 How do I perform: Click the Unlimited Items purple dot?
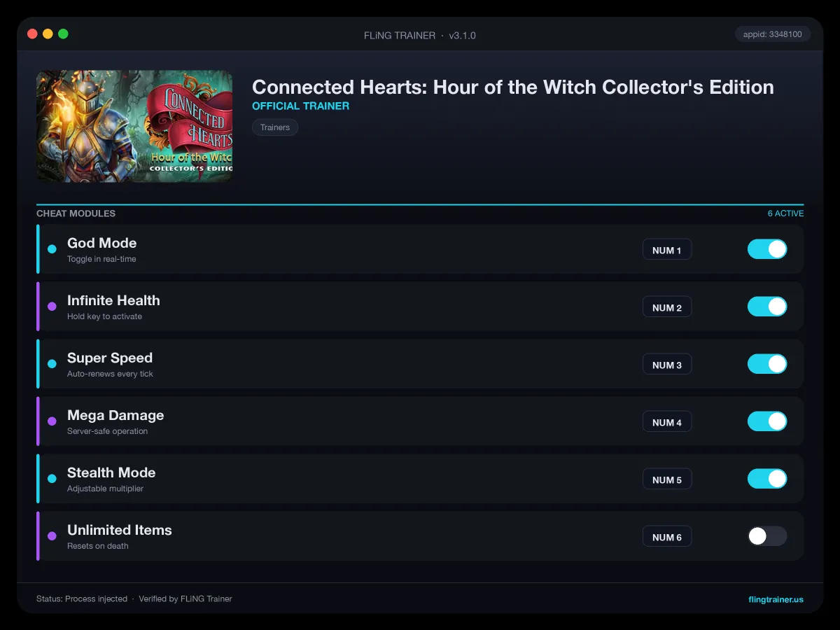(52, 536)
